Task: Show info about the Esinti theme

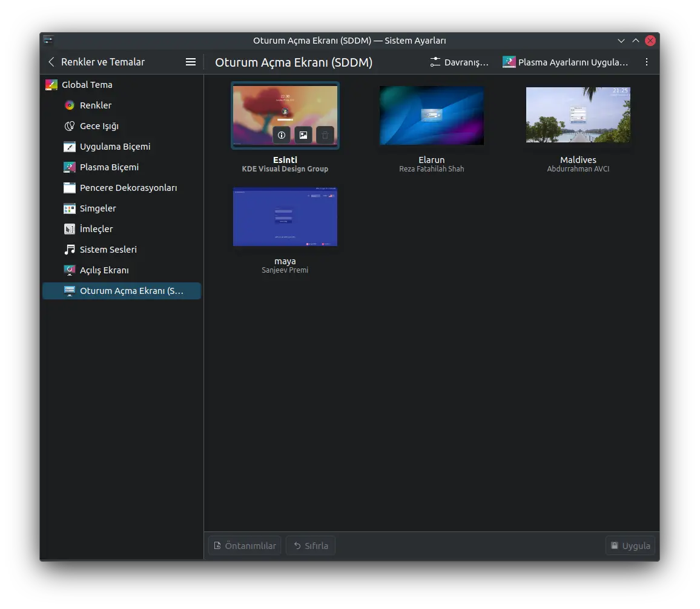Action: click(x=282, y=135)
